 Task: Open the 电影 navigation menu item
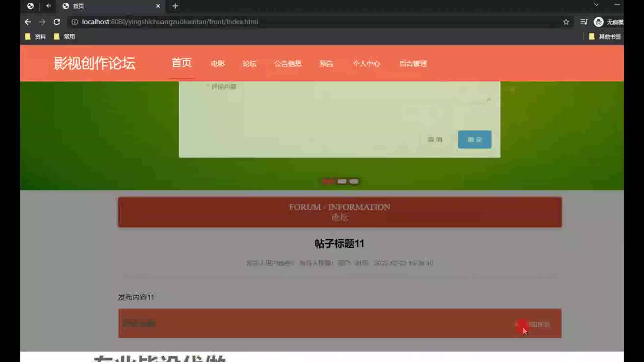coord(218,64)
